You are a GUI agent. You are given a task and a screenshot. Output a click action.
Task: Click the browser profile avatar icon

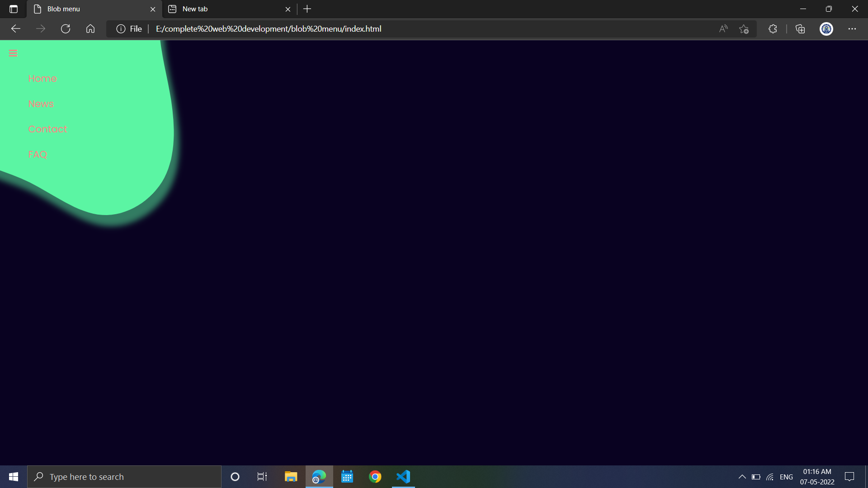click(826, 28)
